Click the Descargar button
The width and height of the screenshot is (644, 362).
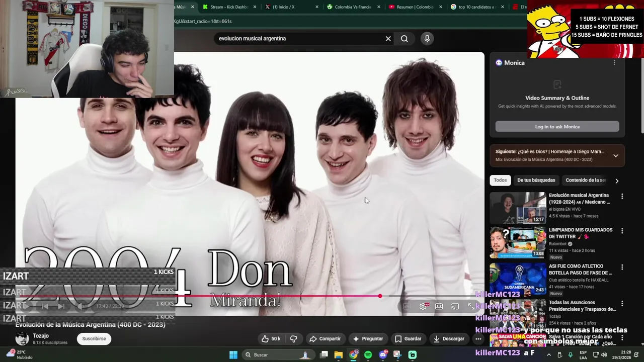[449, 339]
